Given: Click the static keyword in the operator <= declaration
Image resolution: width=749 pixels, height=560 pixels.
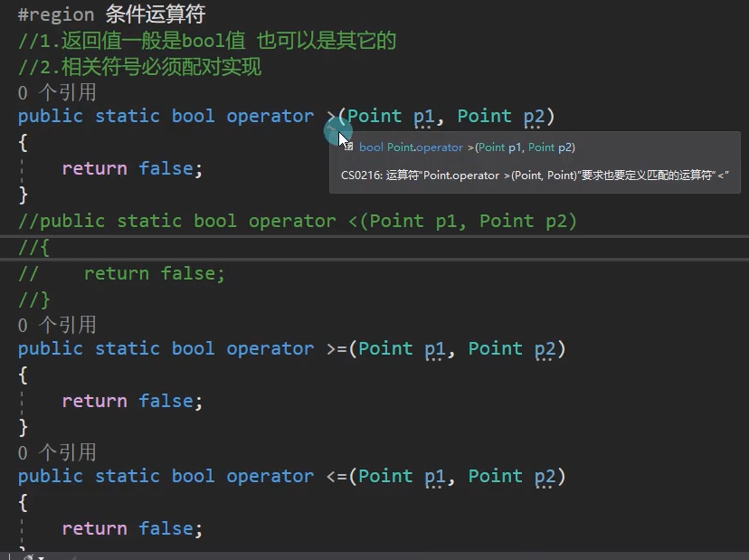Looking at the screenshot, I should click(128, 476).
